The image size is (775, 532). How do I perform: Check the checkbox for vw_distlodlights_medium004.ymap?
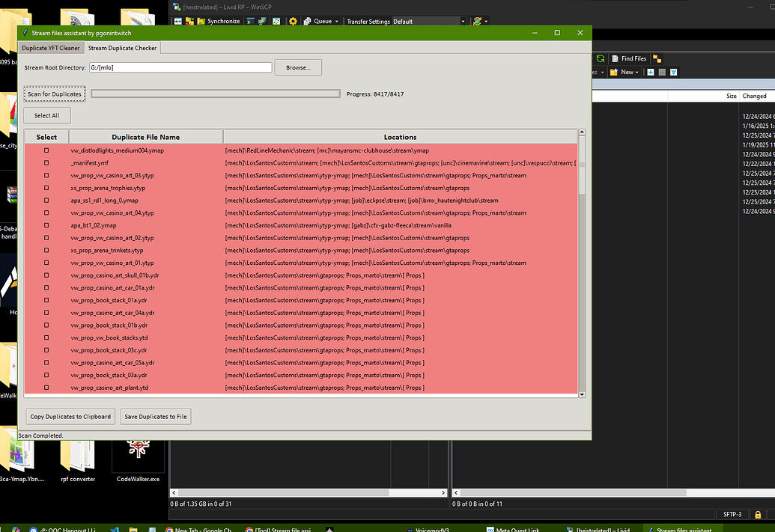[46, 150]
